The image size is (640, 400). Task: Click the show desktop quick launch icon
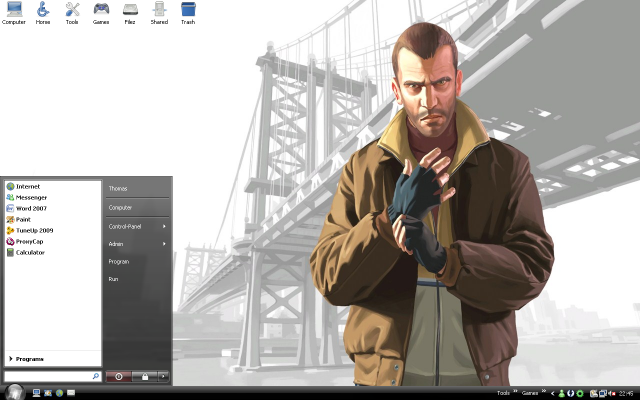(36, 393)
